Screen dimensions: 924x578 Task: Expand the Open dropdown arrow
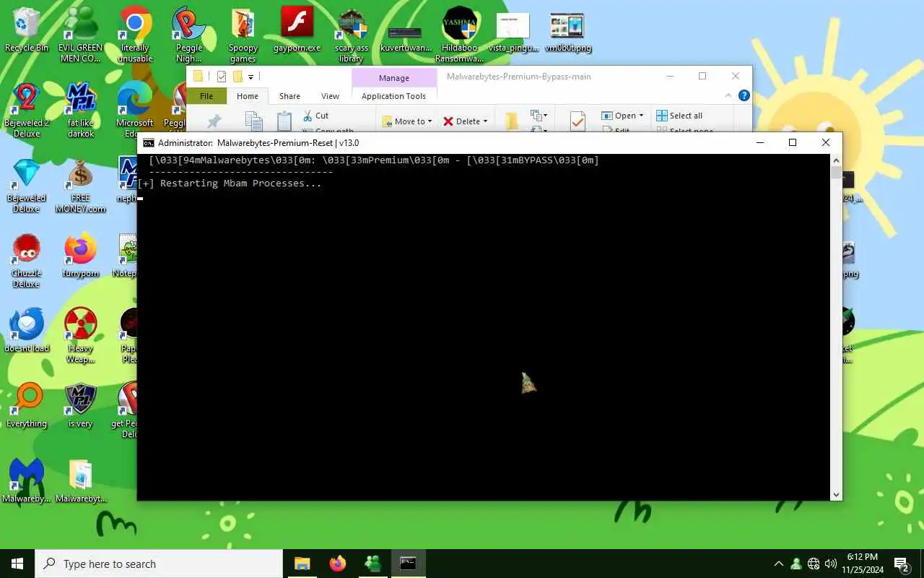[x=641, y=116]
